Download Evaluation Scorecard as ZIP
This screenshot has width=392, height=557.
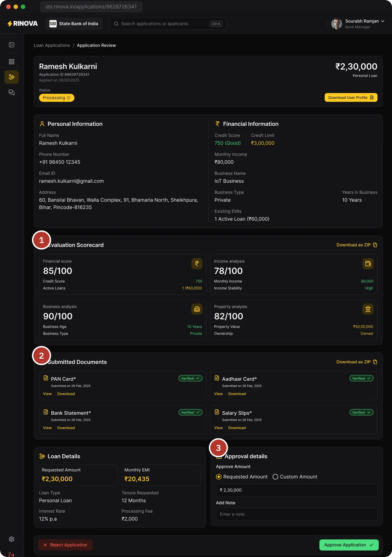pyautogui.click(x=357, y=245)
